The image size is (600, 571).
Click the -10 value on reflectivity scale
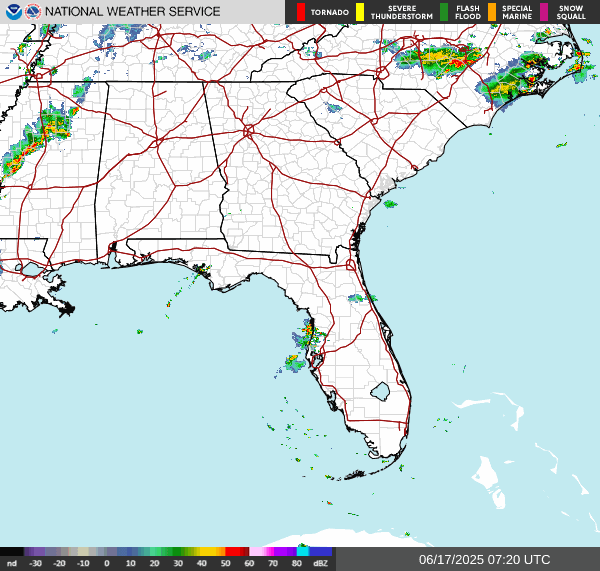point(83,563)
